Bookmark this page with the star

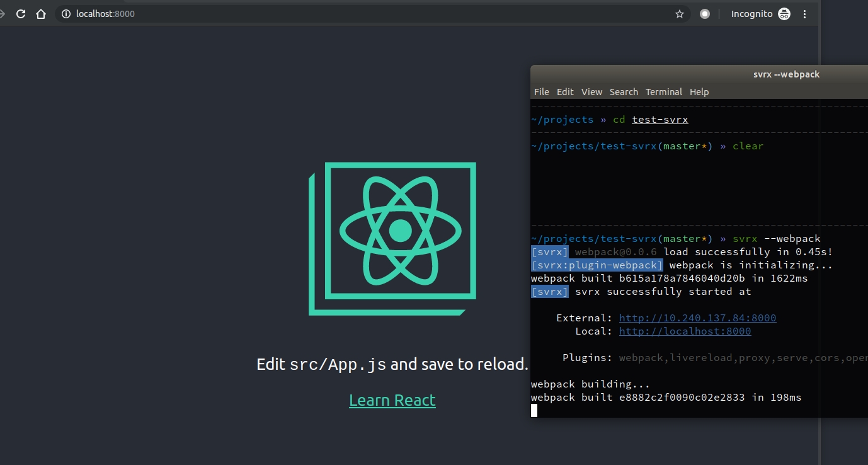[x=679, y=14]
